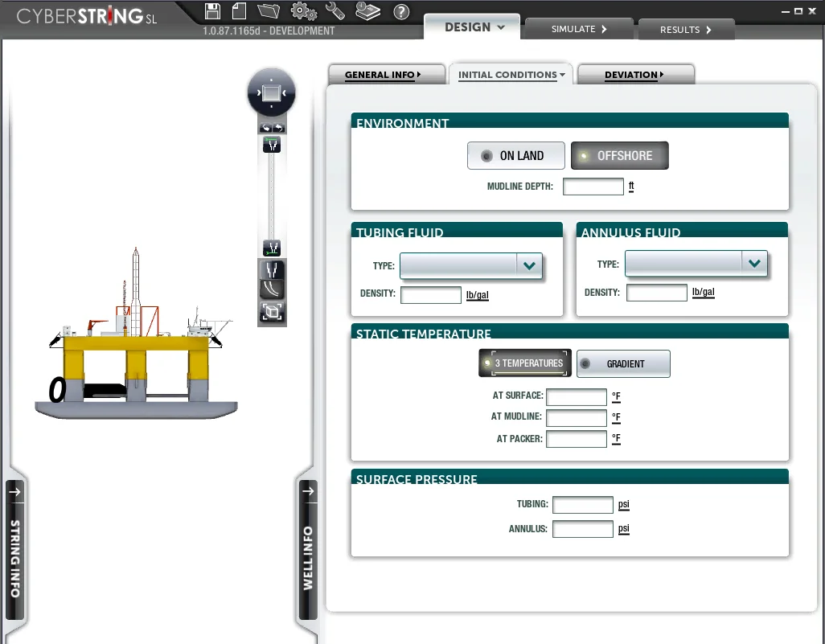825x644 pixels.
Task: Open help with the question mark icon
Action: pos(401,11)
